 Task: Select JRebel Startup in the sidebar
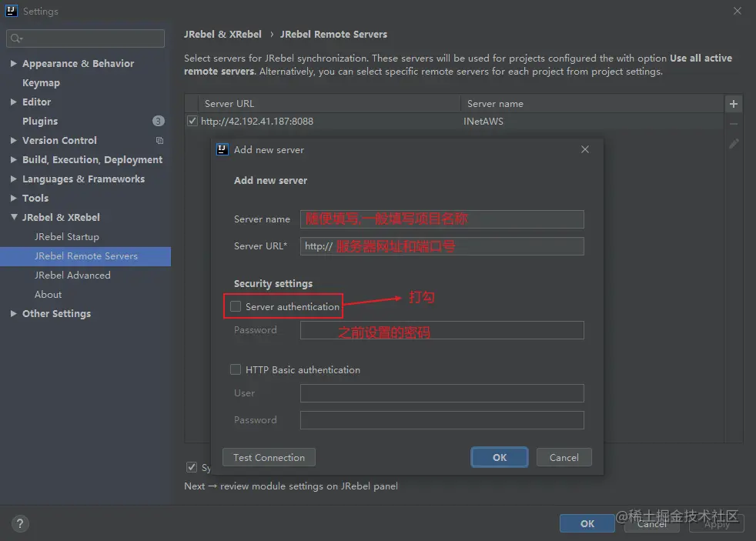click(x=66, y=237)
